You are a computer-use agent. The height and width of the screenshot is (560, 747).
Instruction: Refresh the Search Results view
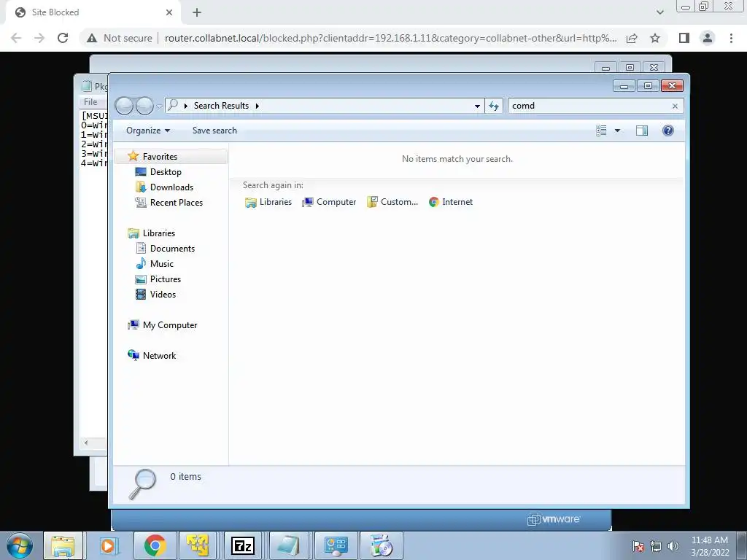[494, 106]
